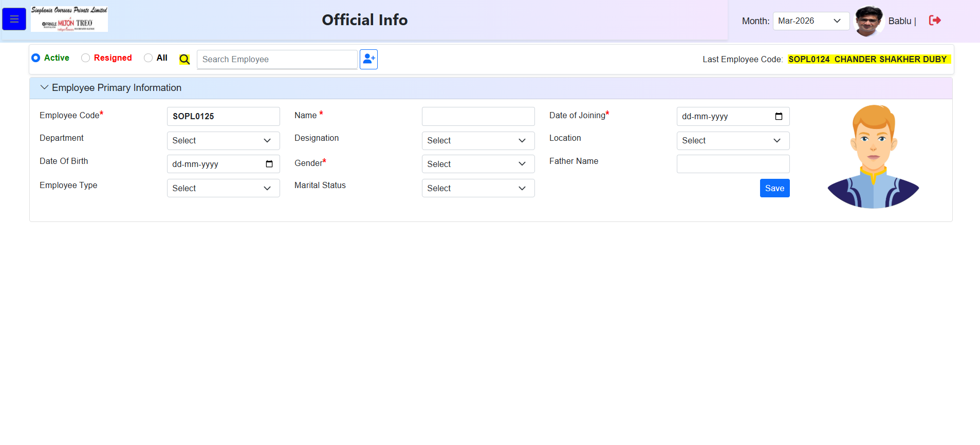This screenshot has width=980, height=445.
Task: Select the All radio button
Action: pos(148,58)
